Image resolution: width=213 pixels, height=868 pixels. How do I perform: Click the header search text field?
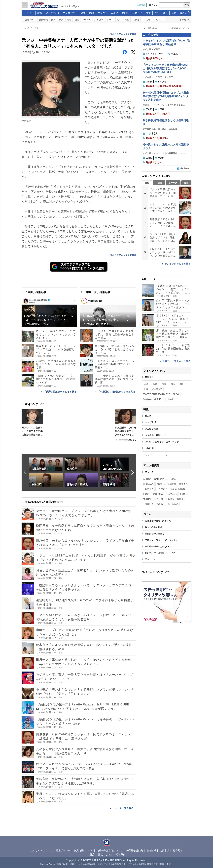pos(171,5)
